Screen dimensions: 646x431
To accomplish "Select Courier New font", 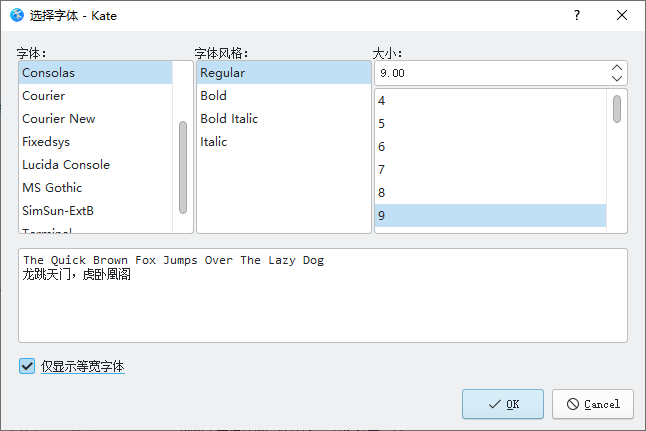I will pyautogui.click(x=58, y=119).
